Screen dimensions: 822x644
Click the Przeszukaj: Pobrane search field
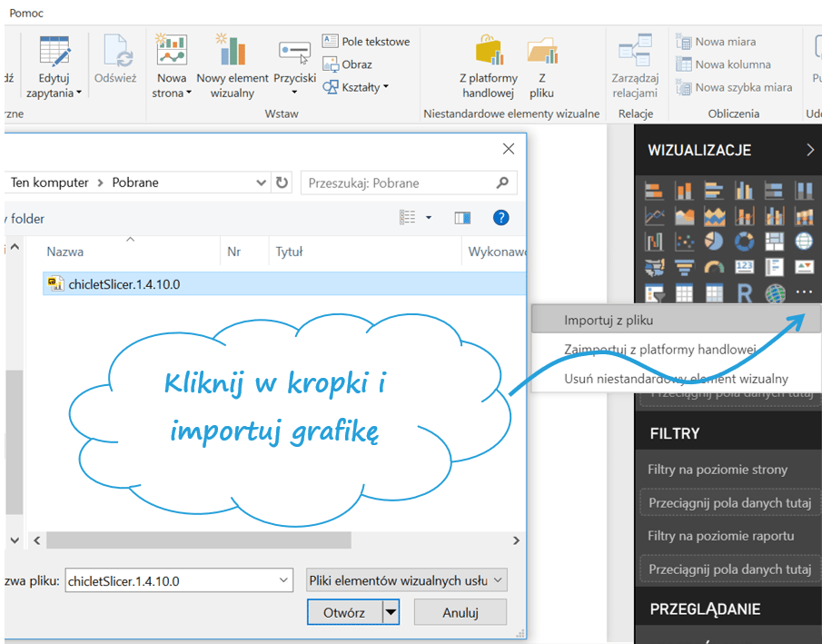click(x=400, y=183)
